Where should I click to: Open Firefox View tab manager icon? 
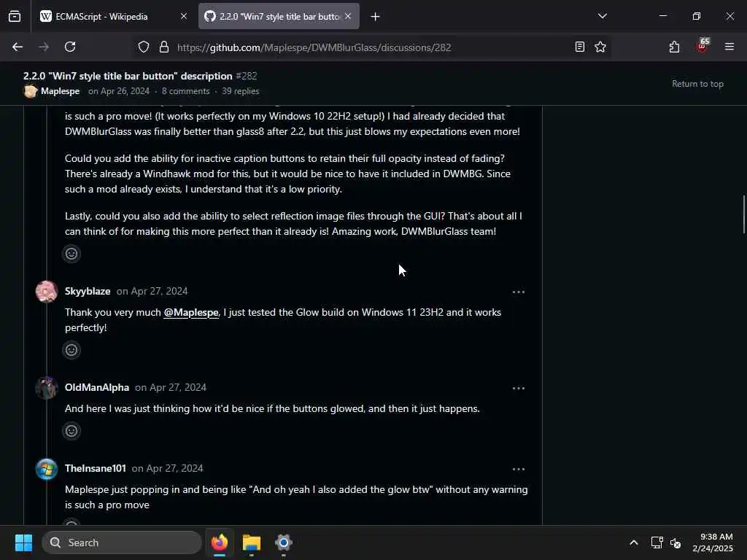pyautogui.click(x=15, y=17)
